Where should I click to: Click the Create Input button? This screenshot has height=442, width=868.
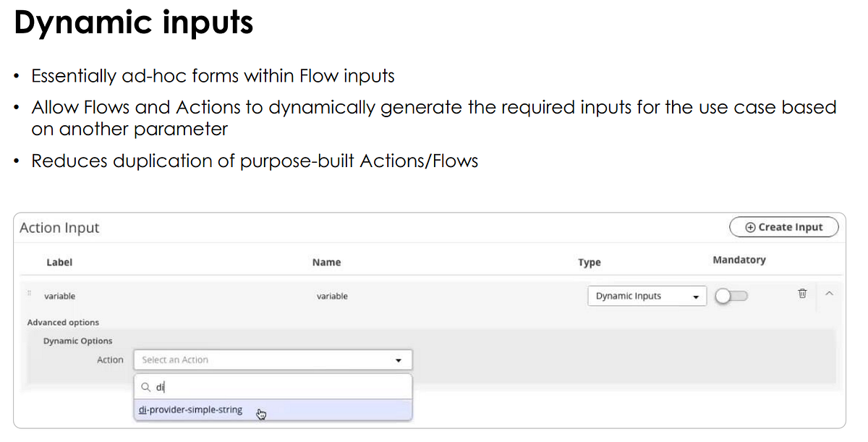(x=783, y=226)
